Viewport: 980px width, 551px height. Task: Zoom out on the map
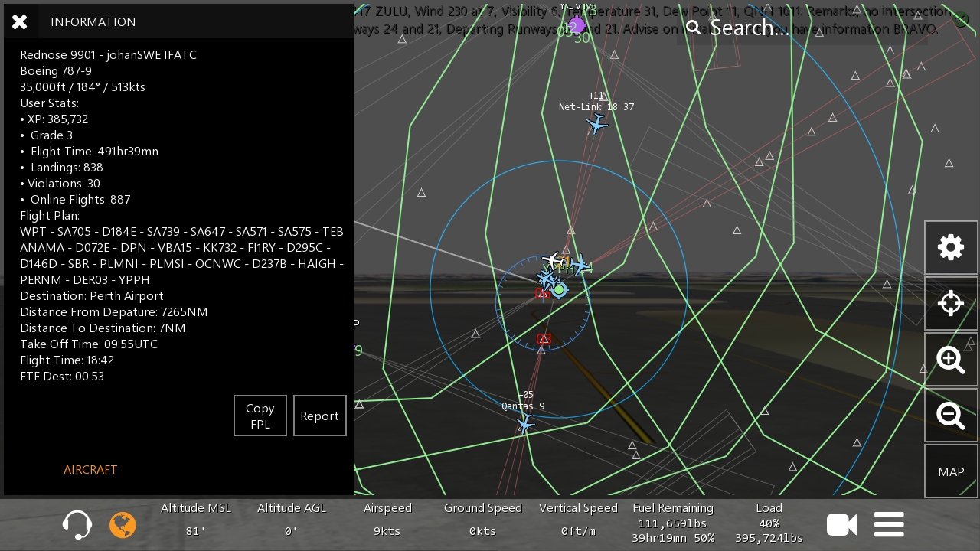tap(951, 416)
